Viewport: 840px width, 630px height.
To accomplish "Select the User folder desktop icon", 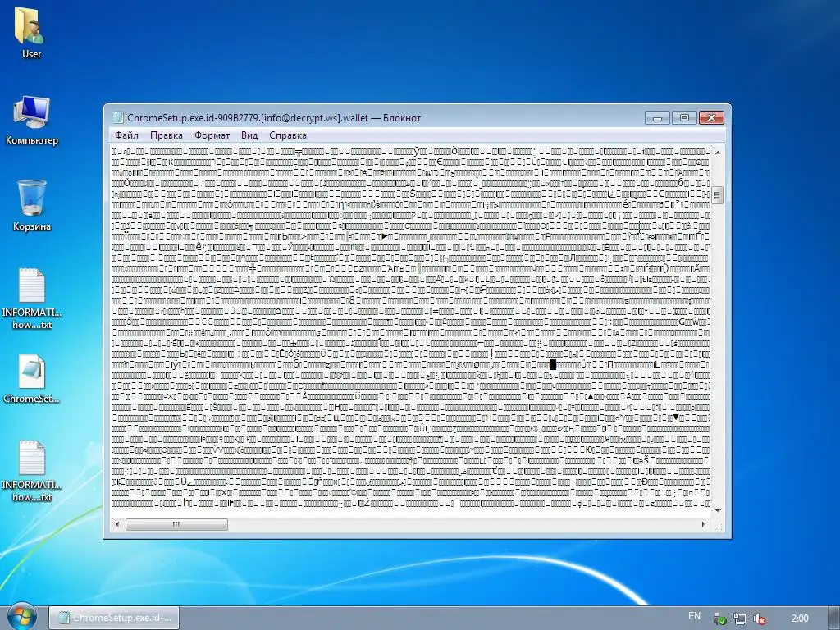I will click(x=31, y=32).
